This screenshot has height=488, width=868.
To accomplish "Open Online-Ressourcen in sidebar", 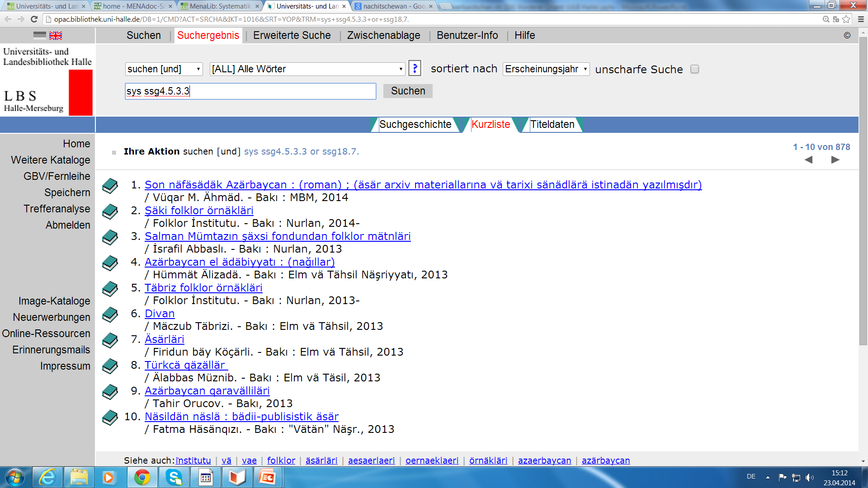I will click(46, 333).
